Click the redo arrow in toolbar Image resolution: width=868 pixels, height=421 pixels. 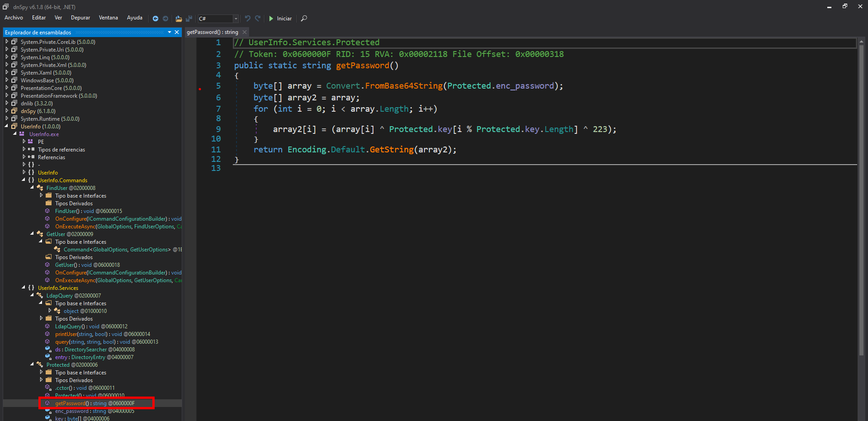[258, 19]
